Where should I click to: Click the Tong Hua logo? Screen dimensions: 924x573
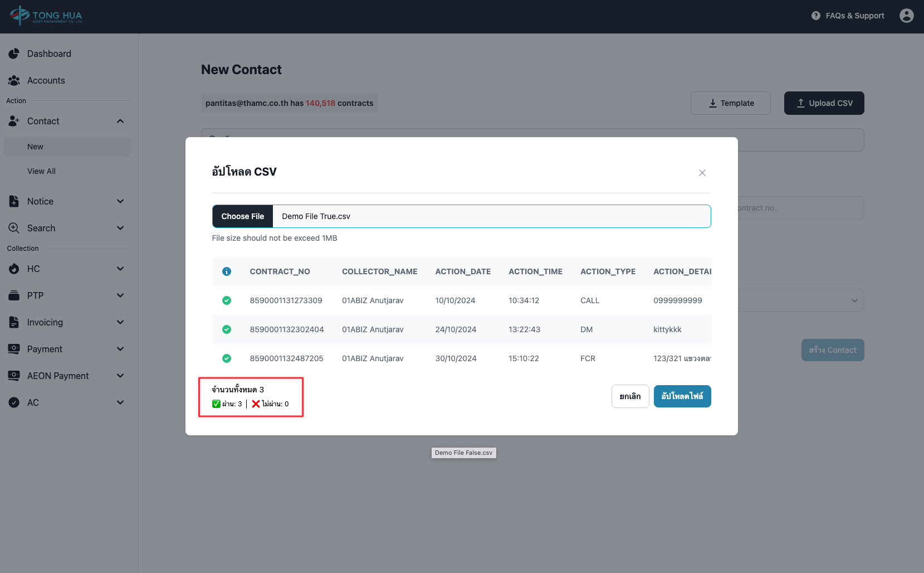click(x=46, y=16)
